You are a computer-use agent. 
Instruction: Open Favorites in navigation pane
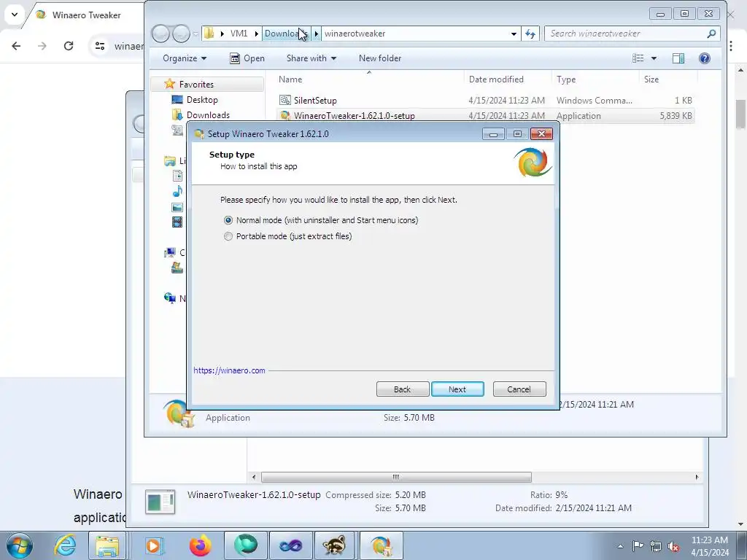pyautogui.click(x=196, y=85)
